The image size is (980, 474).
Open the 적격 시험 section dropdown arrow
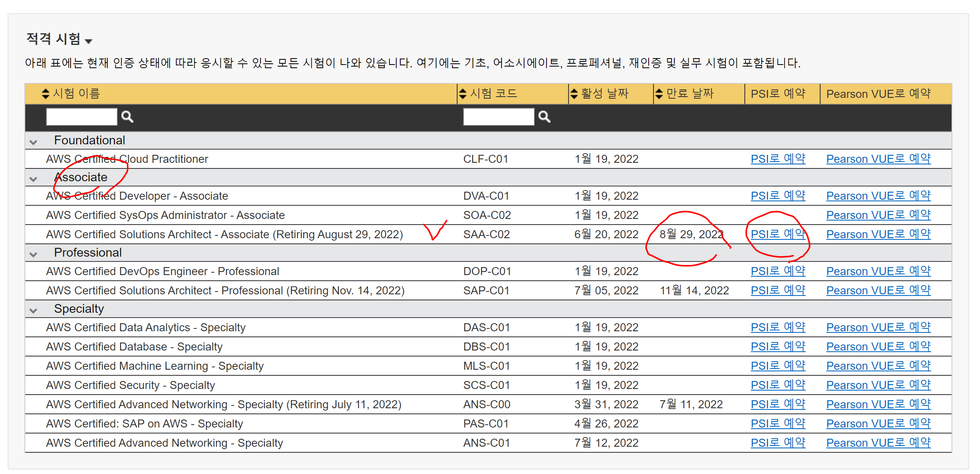click(x=89, y=41)
